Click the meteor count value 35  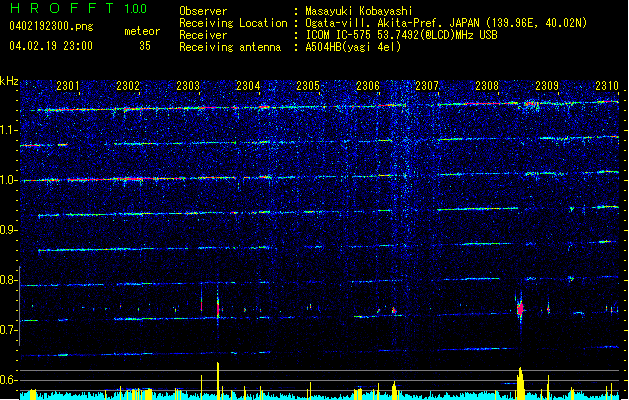coord(145,46)
